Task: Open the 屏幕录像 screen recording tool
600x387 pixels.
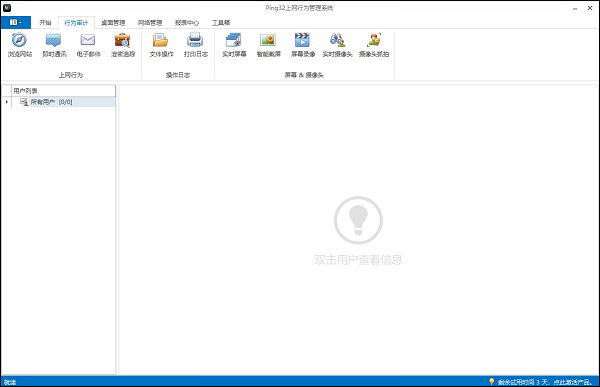Action: [303, 45]
